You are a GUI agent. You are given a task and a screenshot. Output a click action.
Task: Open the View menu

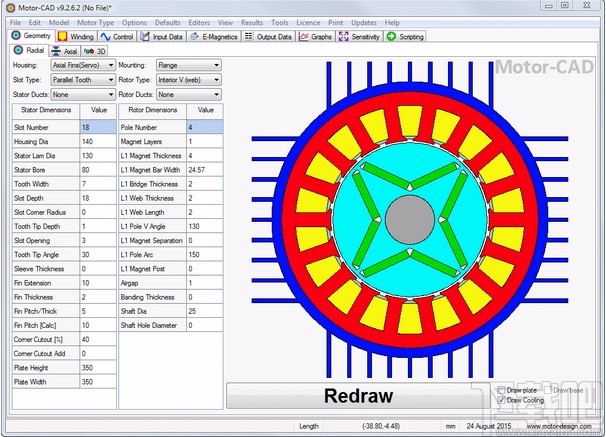[x=225, y=22]
